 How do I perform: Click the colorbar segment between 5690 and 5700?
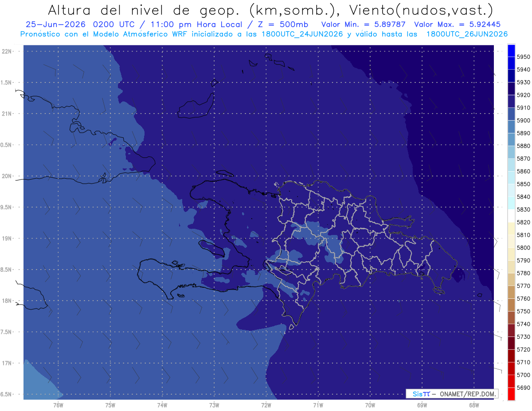511,381
